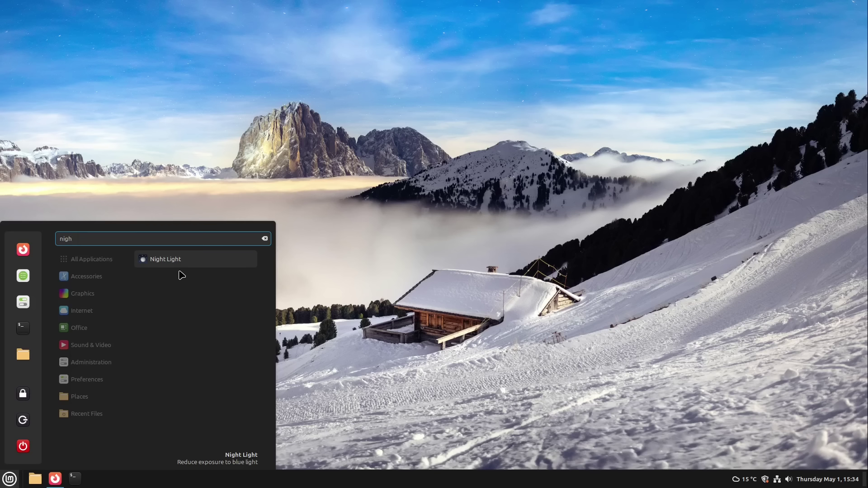Open the calendar via Thursday May 1 clock
Image resolution: width=868 pixels, height=488 pixels.
coord(827,479)
